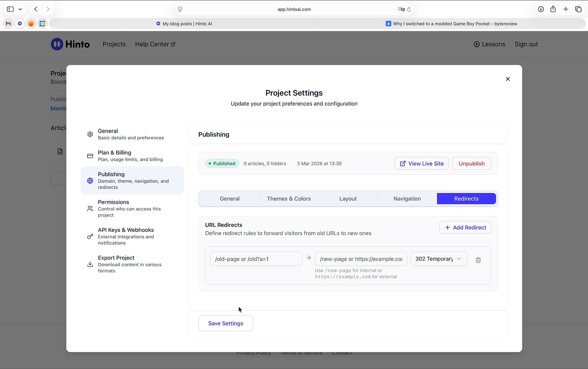Click the Export download icon
This screenshot has width=588, height=369.
(90, 264)
